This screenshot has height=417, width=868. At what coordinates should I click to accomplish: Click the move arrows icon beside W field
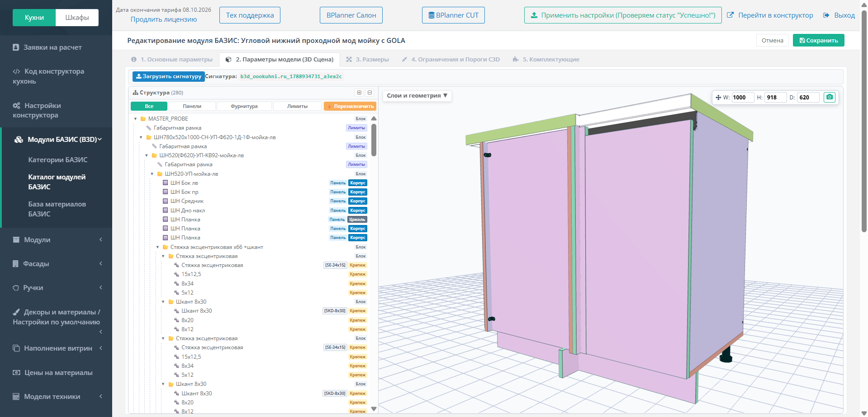coord(718,98)
